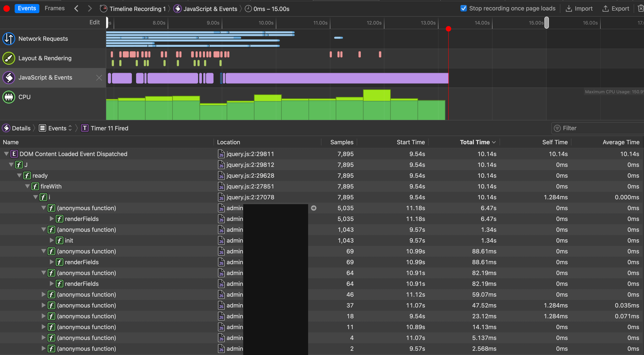The width and height of the screenshot is (644, 355).
Task: Export the timeline recording
Action: click(x=615, y=8)
